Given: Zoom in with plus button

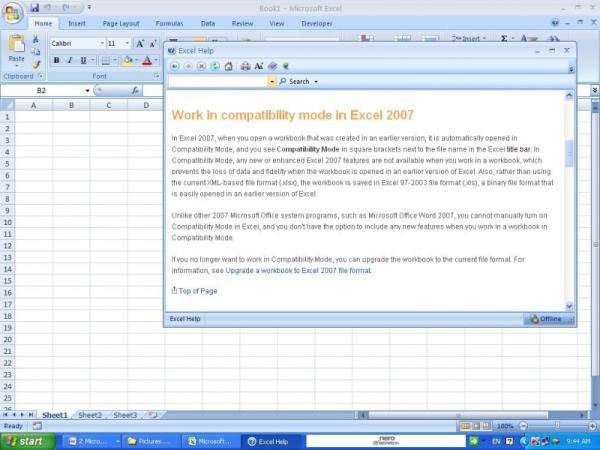Looking at the screenshot, I should tap(592, 426).
